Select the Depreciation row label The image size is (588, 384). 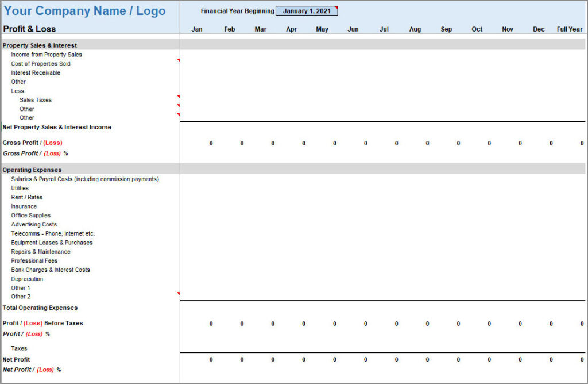click(27, 279)
